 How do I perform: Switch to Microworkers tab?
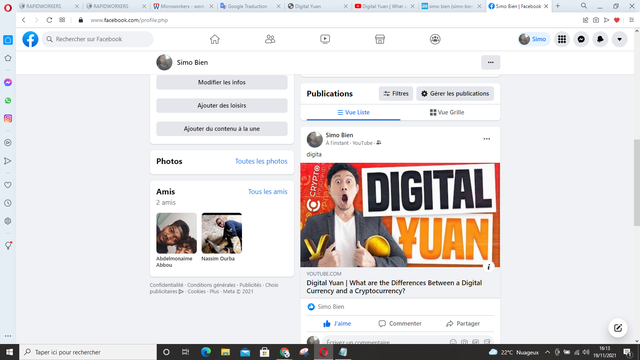[x=183, y=6]
